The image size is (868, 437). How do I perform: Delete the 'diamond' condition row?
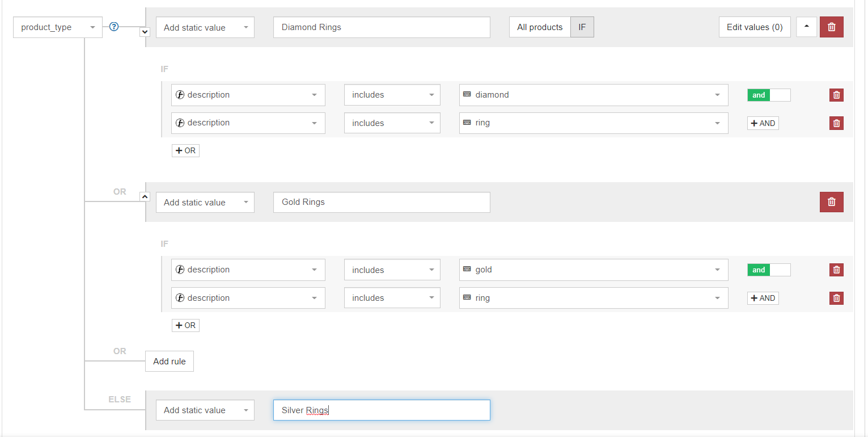[836, 95]
